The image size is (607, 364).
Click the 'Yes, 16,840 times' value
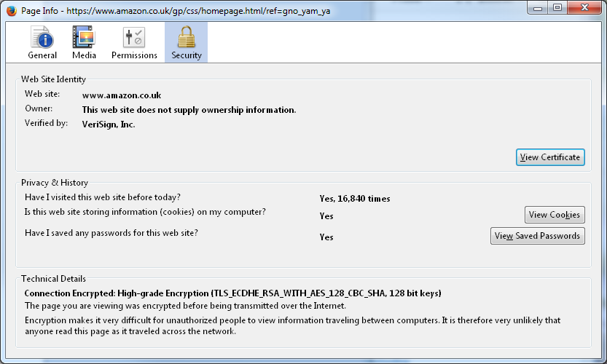click(x=355, y=199)
